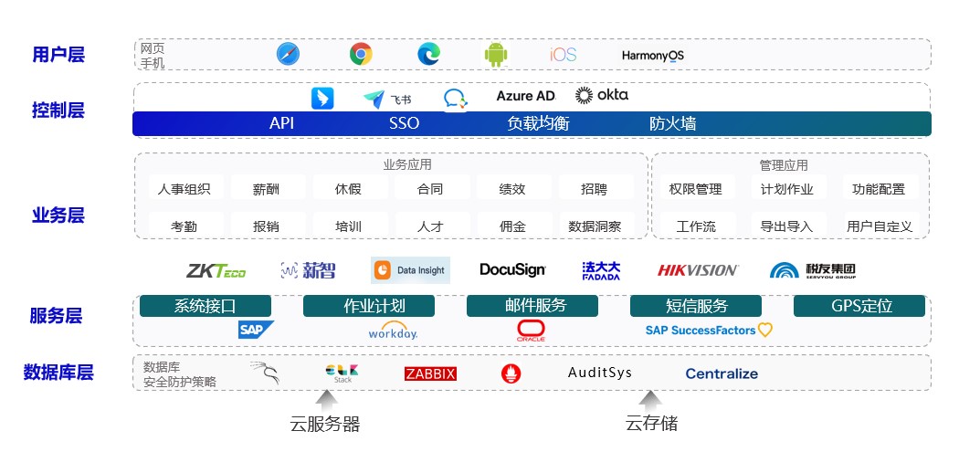Click the HIKVISION logo
Viewport: 980px width, 452px height.
point(698,270)
